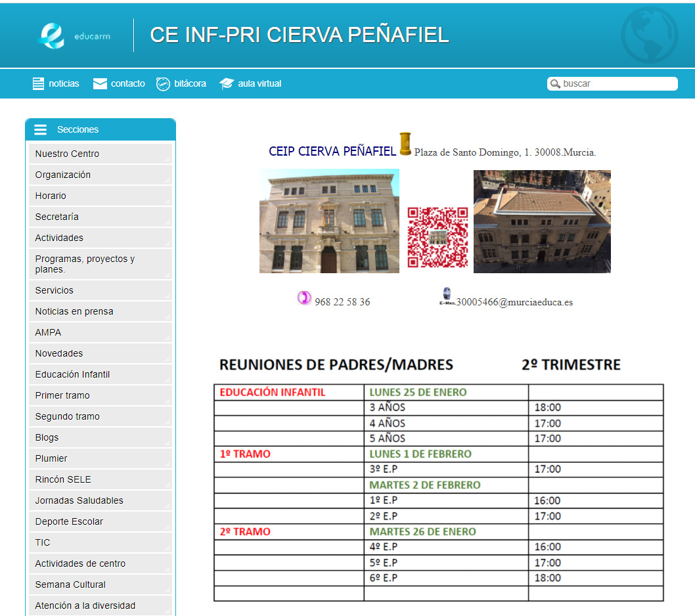The height and width of the screenshot is (616, 695).
Task: Click the red QR code image
Action: point(437,237)
